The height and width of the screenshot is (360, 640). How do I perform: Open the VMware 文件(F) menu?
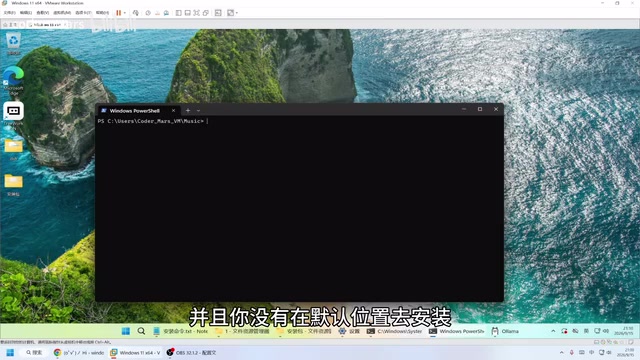click(9, 13)
